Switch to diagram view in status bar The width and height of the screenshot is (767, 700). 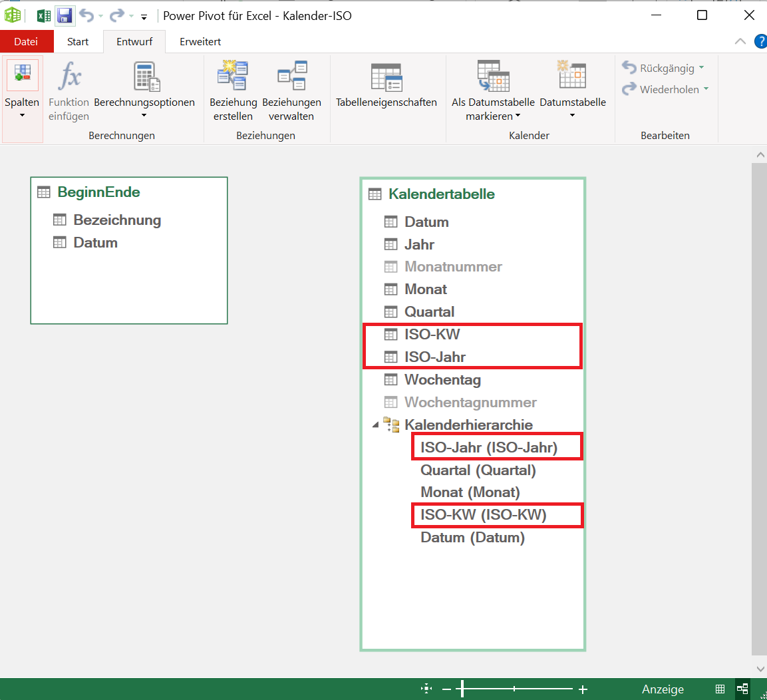click(742, 689)
